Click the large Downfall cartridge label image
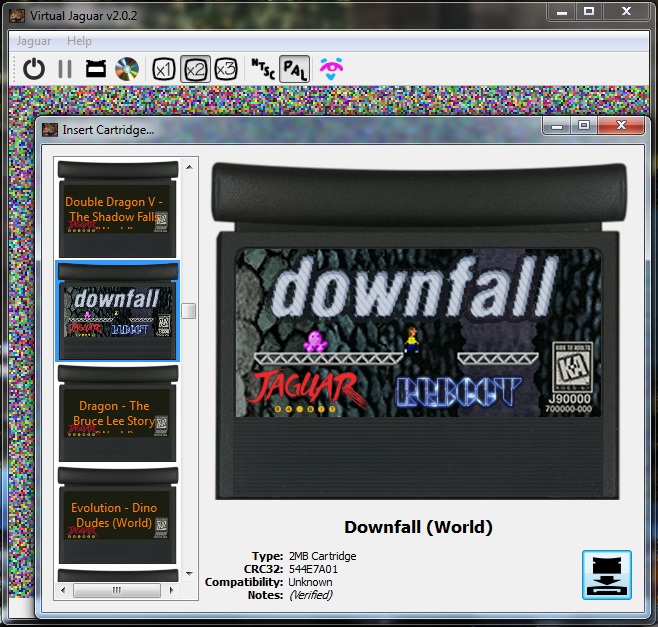 [418, 332]
